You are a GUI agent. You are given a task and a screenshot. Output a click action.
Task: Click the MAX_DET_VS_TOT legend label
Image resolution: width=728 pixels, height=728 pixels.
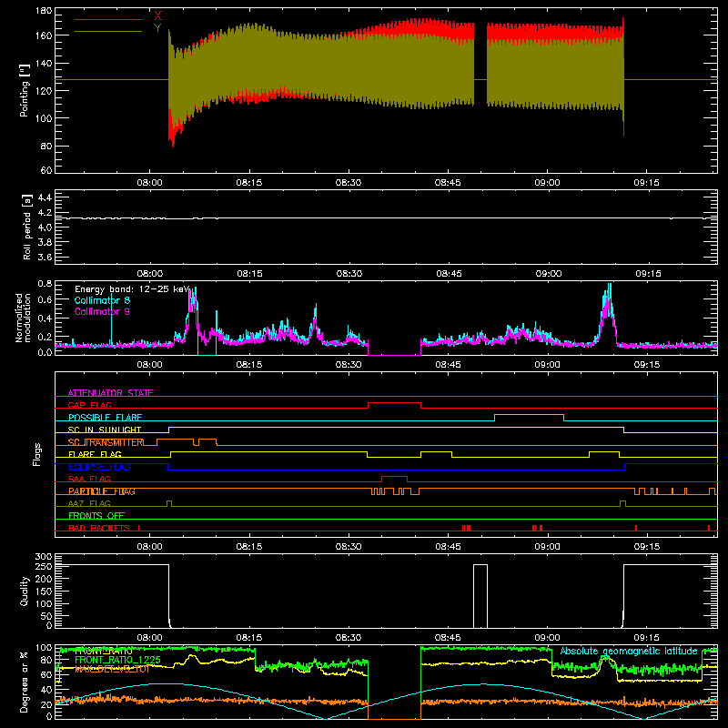[112, 670]
